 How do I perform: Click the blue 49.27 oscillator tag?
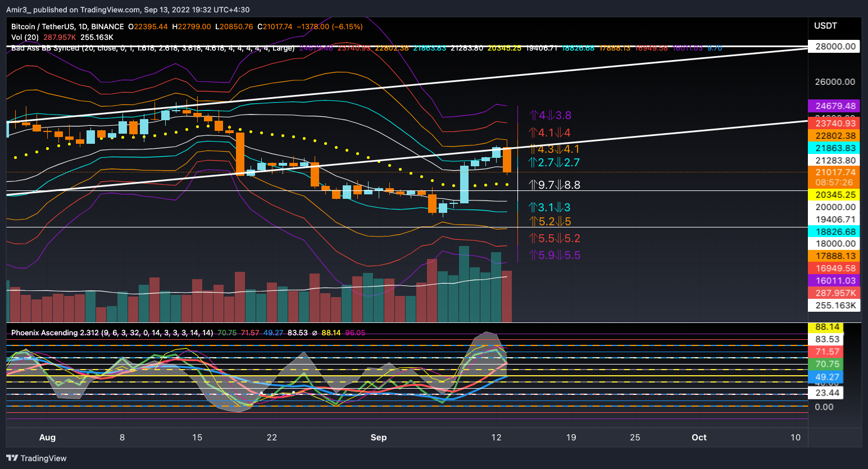(826, 377)
